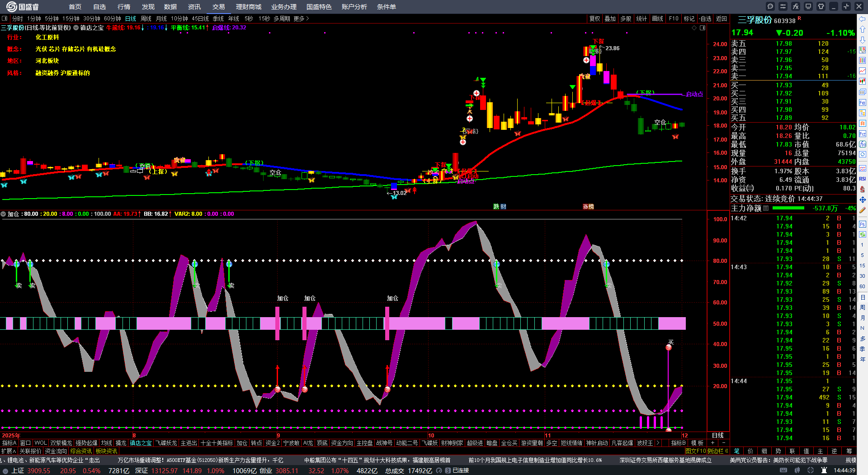Click the + zoom in button below chart
This screenshot has height=475, width=868.
(x=713, y=443)
